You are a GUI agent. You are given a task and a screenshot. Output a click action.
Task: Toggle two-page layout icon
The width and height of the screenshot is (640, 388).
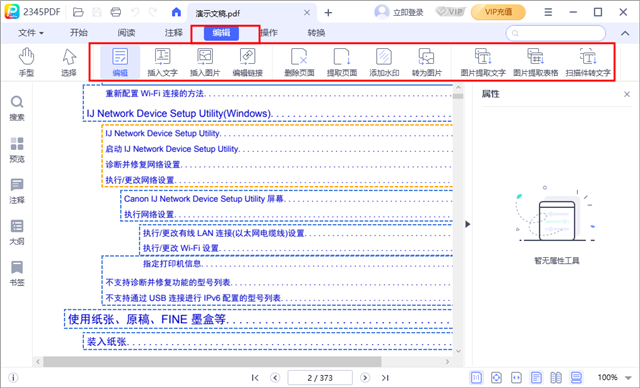556,378
